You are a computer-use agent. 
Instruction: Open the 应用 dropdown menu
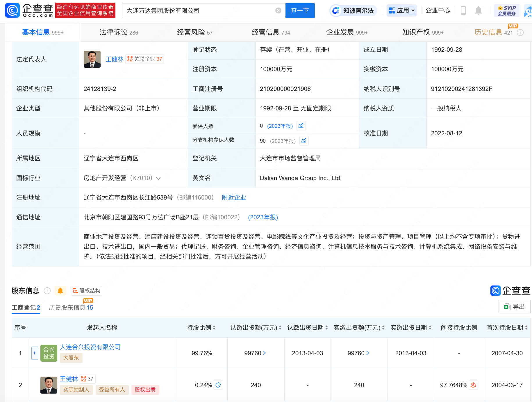coord(402,11)
